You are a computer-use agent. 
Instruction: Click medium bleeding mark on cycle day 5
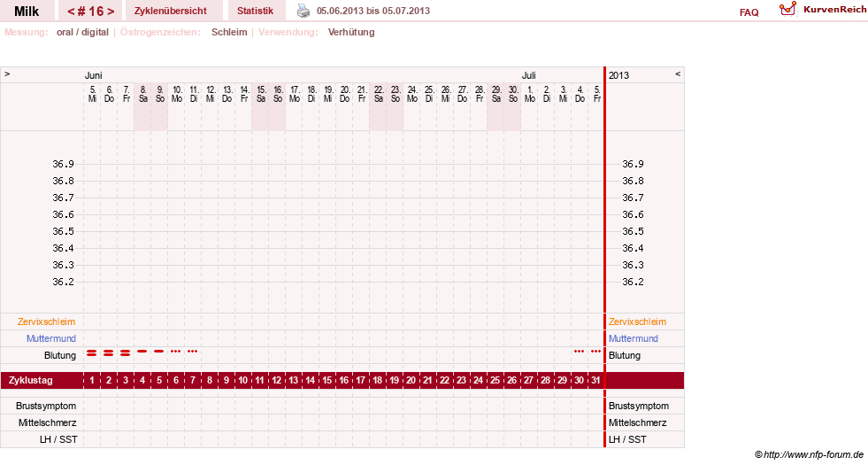point(159,351)
